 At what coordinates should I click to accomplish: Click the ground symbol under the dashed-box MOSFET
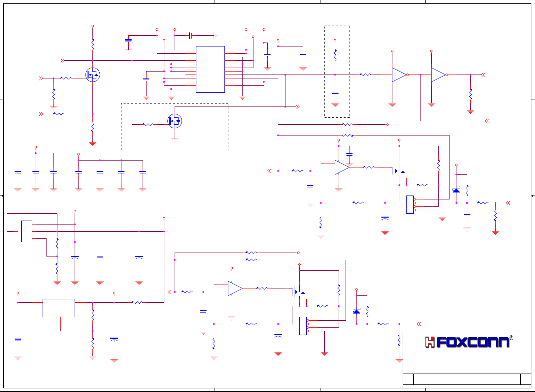[175, 140]
